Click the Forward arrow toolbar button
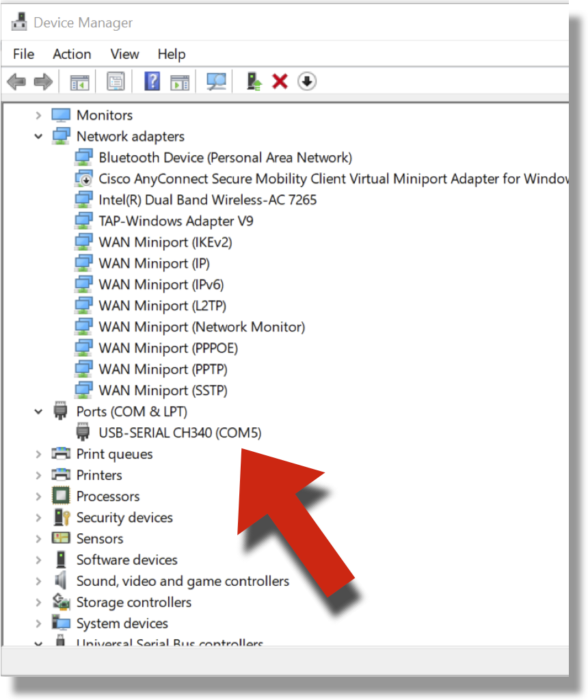Screen dimensions: 588x700 (43, 82)
